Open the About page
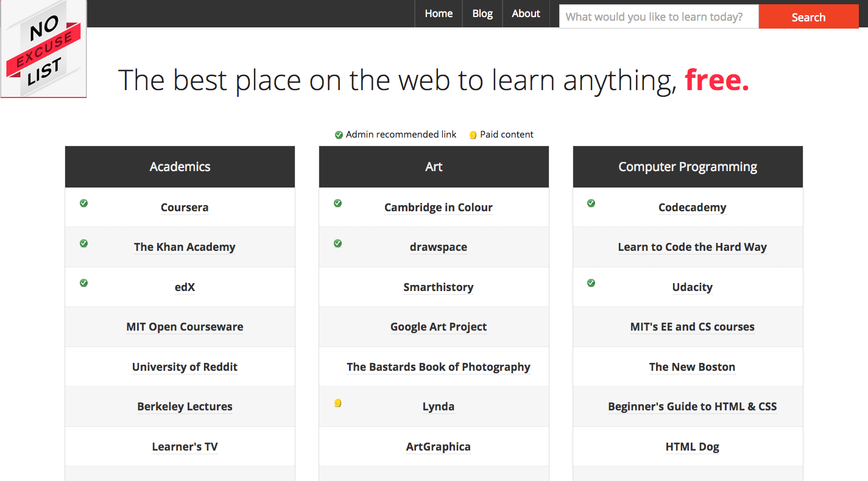Screen dimensions: 868x481 pyautogui.click(x=526, y=13)
